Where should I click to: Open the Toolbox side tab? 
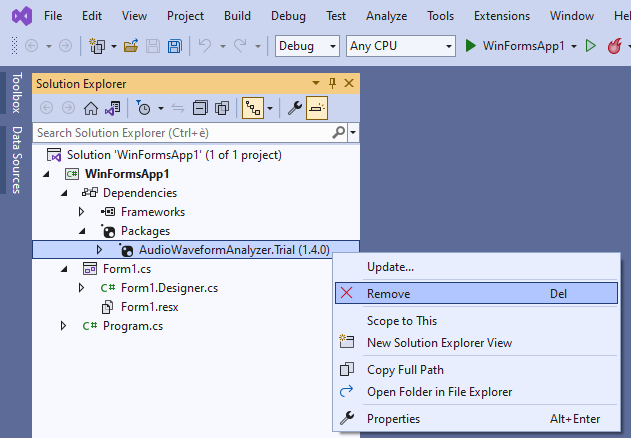pos(16,93)
